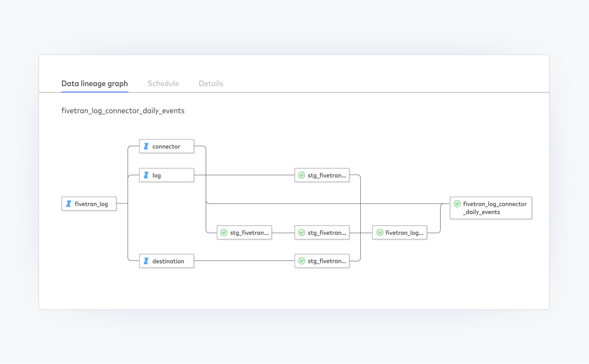The image size is (589, 364).
Task: Switch to the Details tab
Action: tap(211, 83)
